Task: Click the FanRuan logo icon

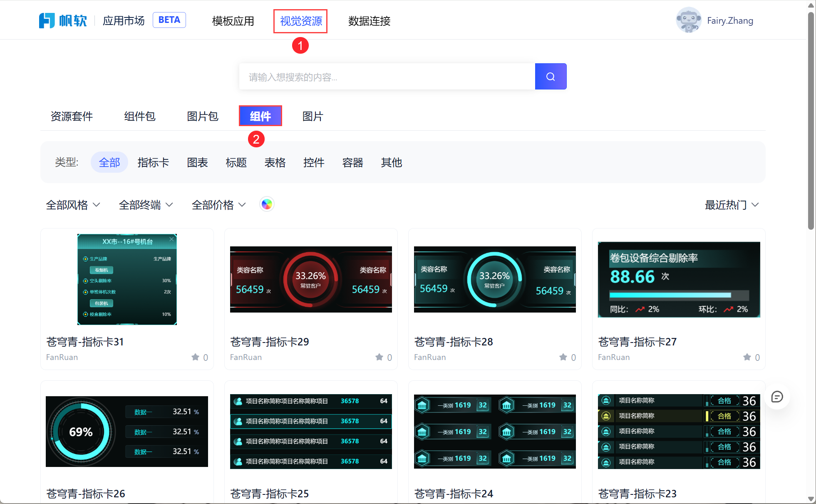Action: 47,20
